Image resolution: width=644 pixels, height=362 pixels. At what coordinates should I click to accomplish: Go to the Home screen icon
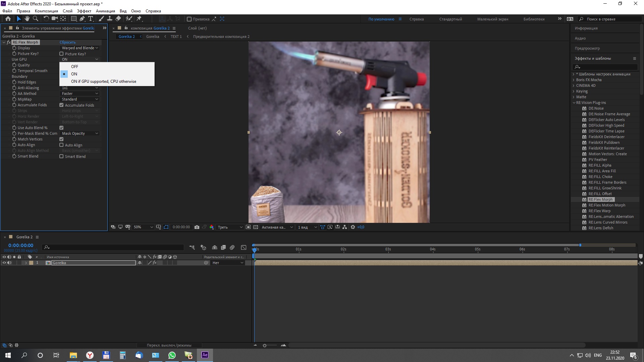(x=8, y=19)
